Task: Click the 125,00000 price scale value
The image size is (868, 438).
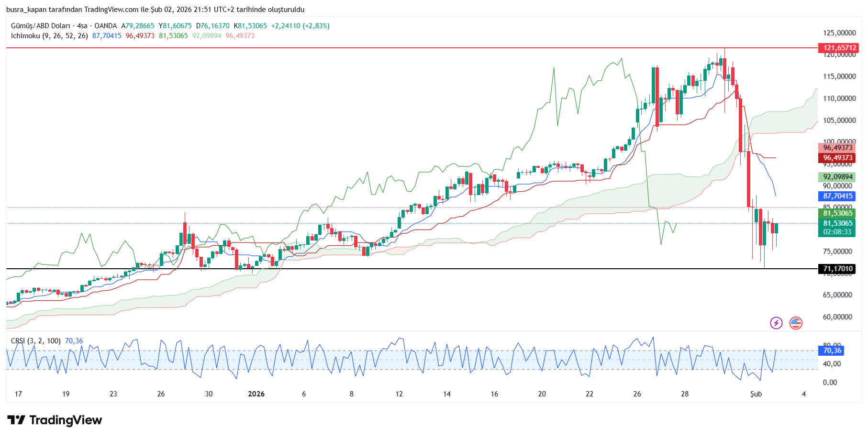Action: point(839,33)
